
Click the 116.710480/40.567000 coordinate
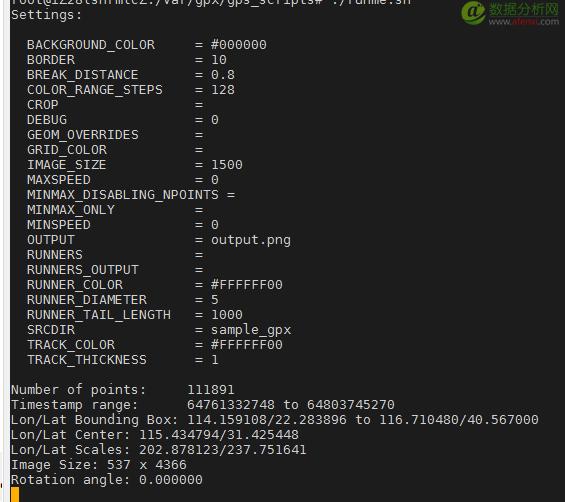point(459,420)
